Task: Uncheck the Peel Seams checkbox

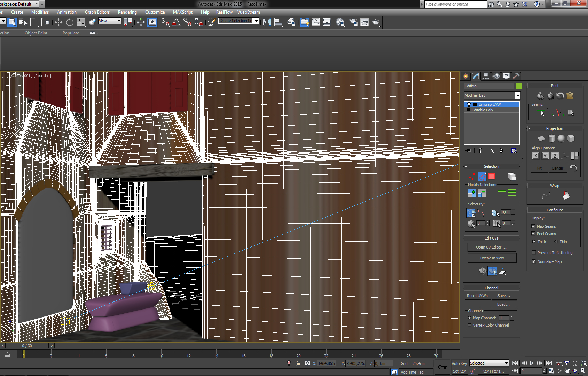Action: 533,234
